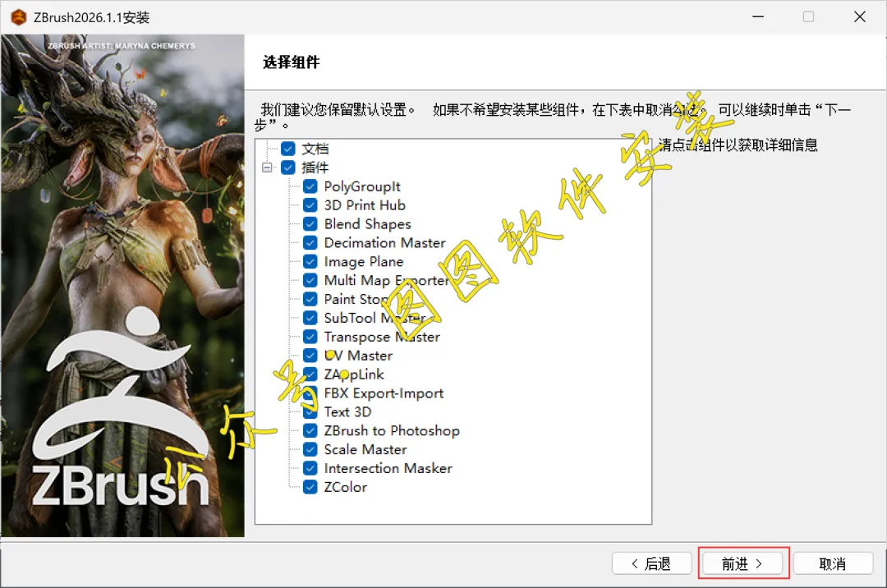Click the ZBrush installer title bar icon
Viewport: 887px width, 588px height.
[19, 17]
